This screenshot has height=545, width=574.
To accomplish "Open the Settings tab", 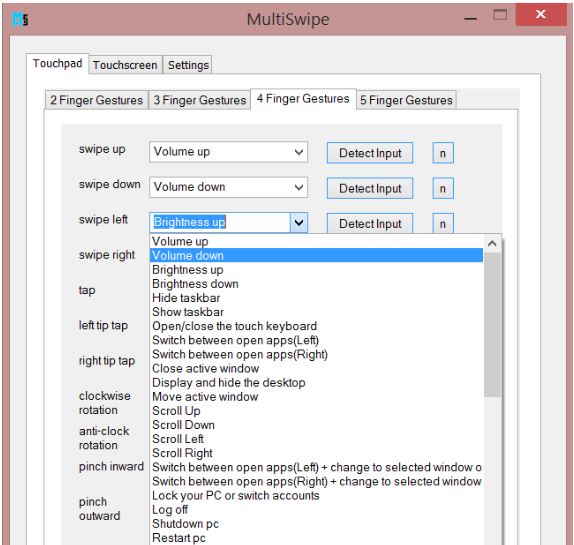I will (x=188, y=65).
